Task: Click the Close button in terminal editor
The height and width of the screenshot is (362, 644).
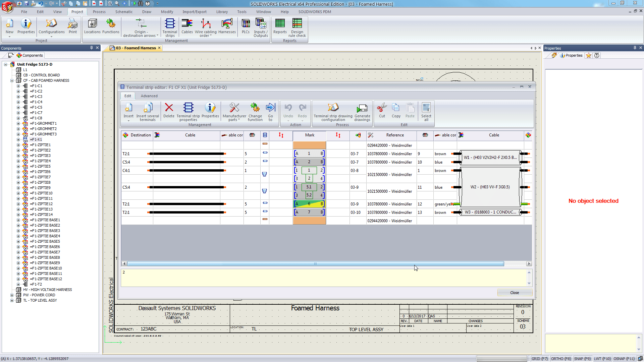Action: tap(514, 292)
